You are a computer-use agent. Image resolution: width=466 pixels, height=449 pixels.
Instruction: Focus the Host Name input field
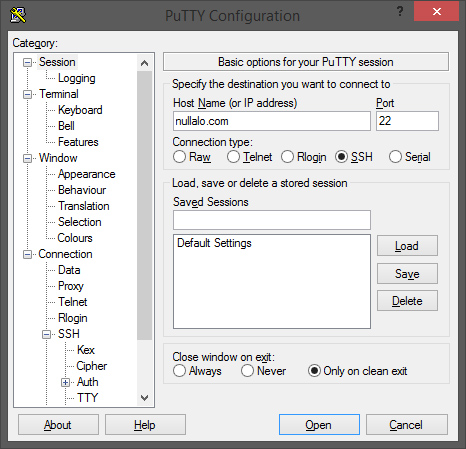(272, 121)
